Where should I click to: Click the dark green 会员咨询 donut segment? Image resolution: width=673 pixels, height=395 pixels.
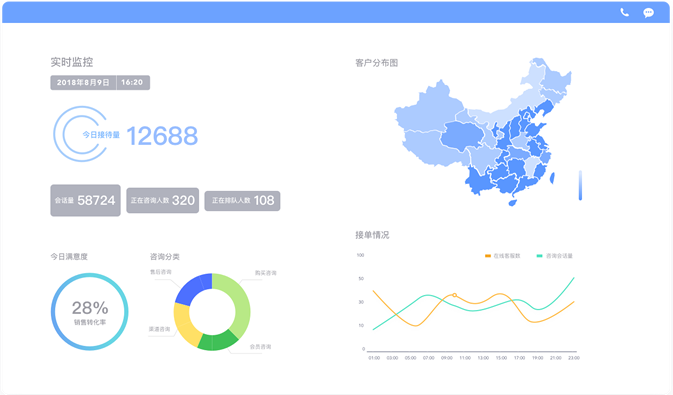click(x=217, y=340)
